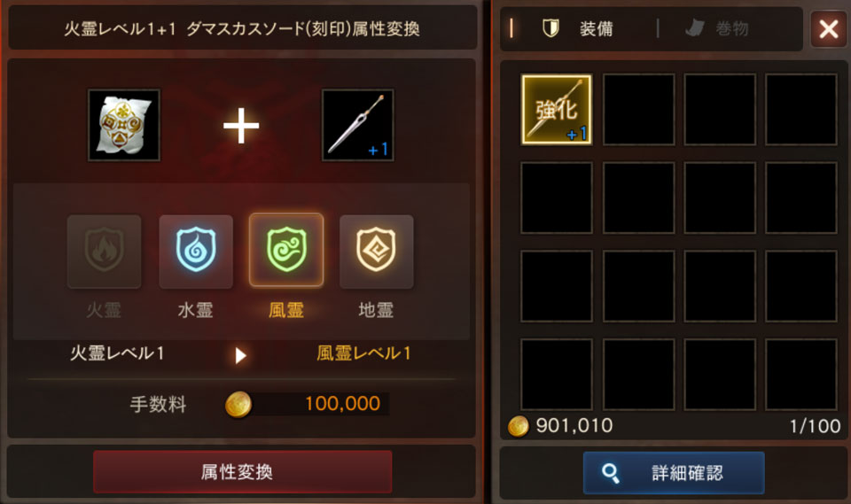Viewport: 851px width, 504px height.
Task: Switch to the 巻物 scroll tab
Action: coord(717,28)
